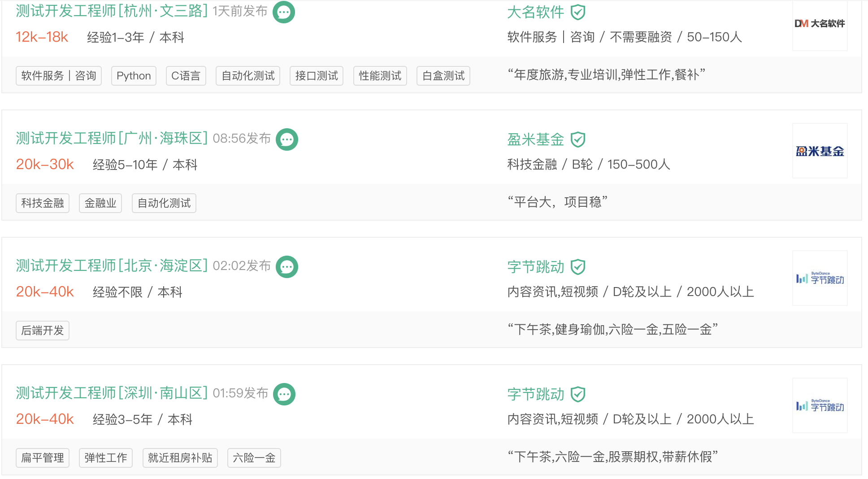868x479 pixels.
Task: Click the 后端开发 tag
Action: click(x=43, y=331)
